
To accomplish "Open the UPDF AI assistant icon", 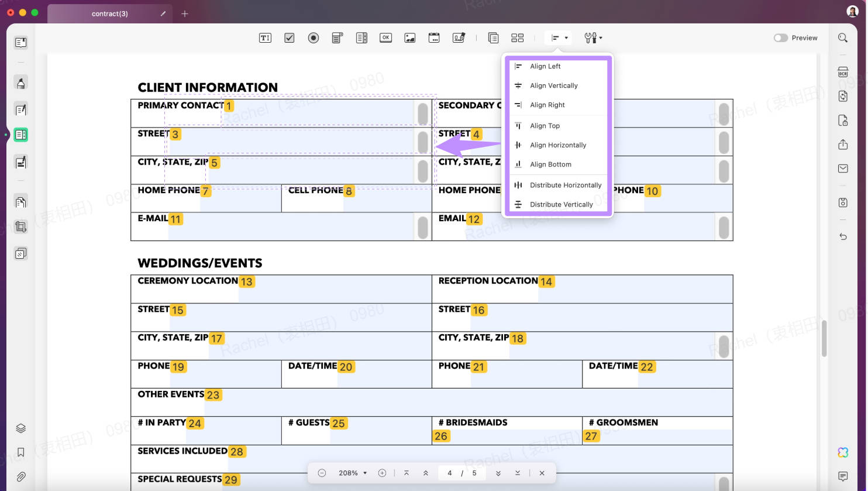I will click(x=843, y=452).
